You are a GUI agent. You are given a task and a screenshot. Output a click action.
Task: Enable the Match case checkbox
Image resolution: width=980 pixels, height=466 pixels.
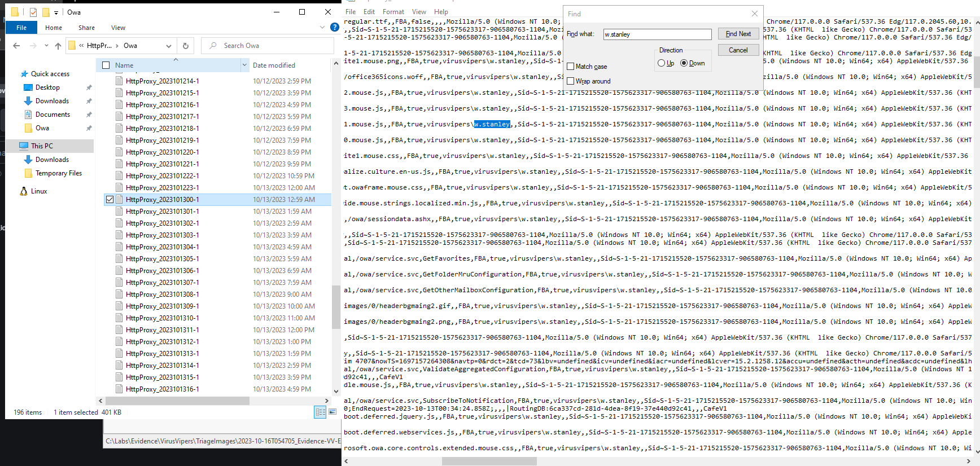(x=571, y=67)
